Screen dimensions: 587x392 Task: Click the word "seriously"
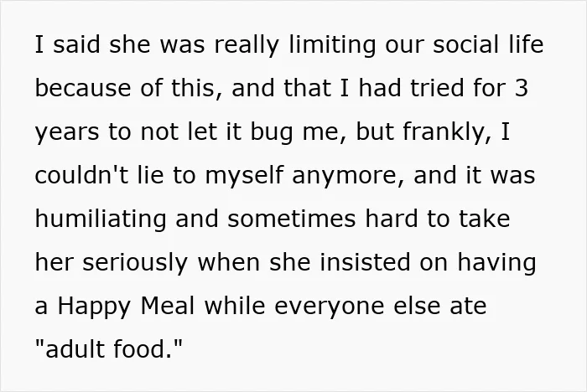(135, 262)
